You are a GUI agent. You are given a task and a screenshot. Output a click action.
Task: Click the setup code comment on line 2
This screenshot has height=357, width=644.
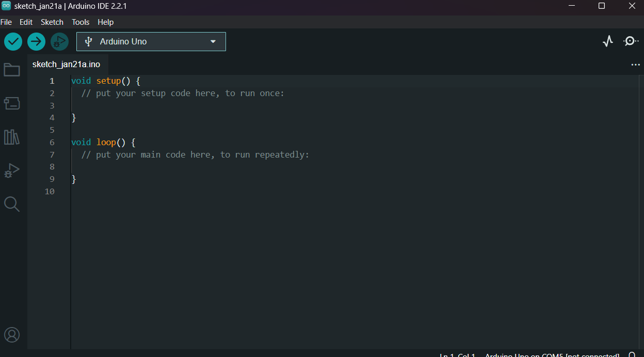(183, 94)
